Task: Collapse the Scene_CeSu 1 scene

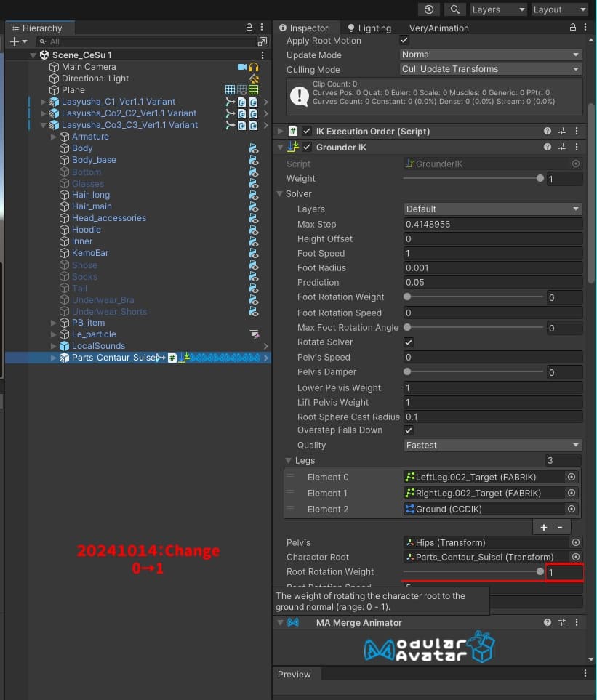Action: [33, 55]
